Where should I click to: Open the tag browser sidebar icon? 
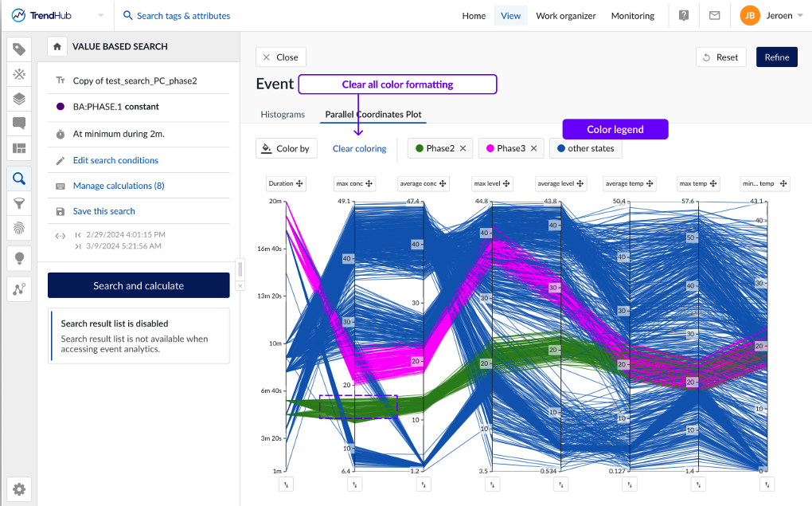coord(19,49)
